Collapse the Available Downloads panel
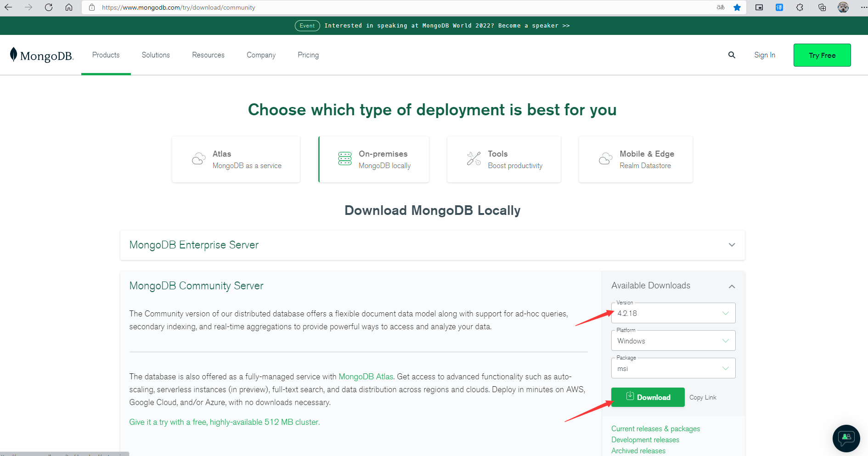This screenshot has height=456, width=868. click(732, 286)
